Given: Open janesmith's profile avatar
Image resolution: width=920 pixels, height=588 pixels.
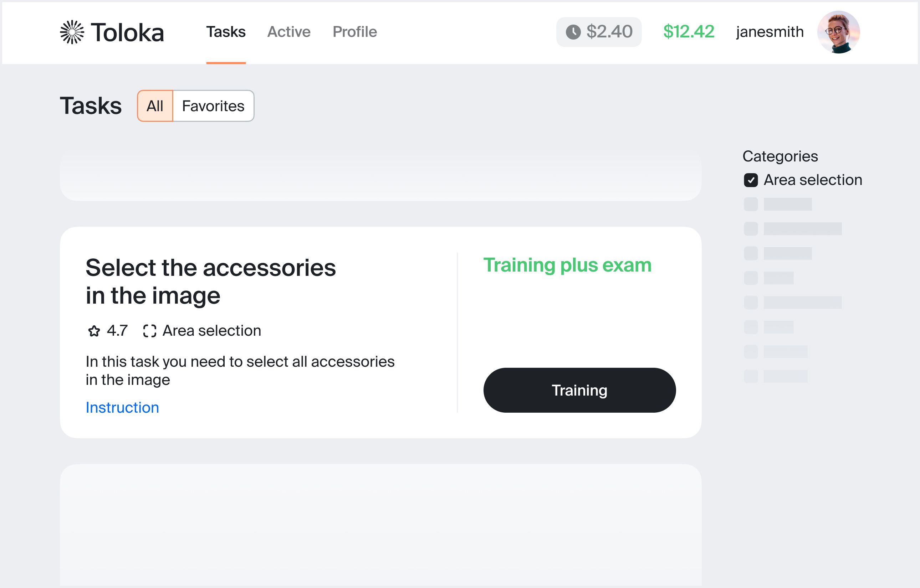Looking at the screenshot, I should 838,32.
